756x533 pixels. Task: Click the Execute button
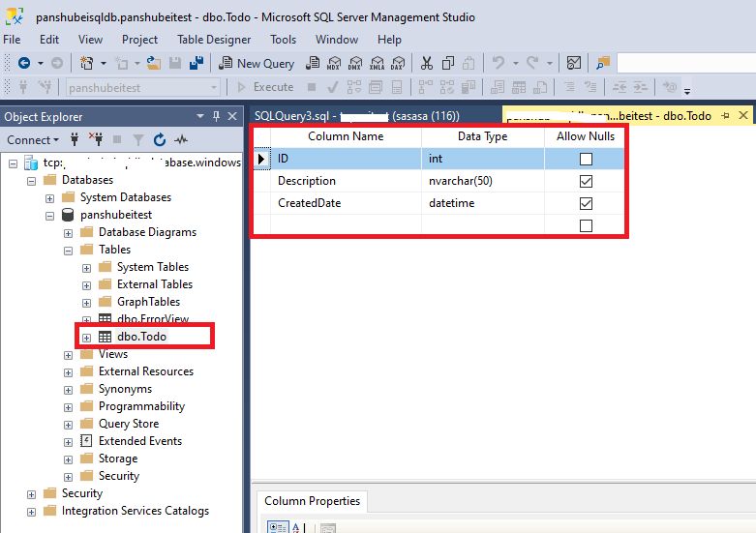click(265, 87)
